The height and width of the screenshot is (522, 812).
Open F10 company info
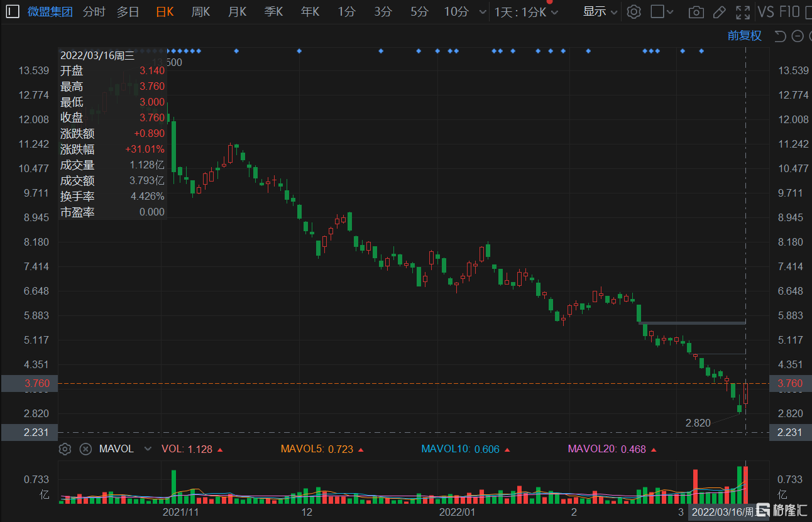click(x=789, y=11)
